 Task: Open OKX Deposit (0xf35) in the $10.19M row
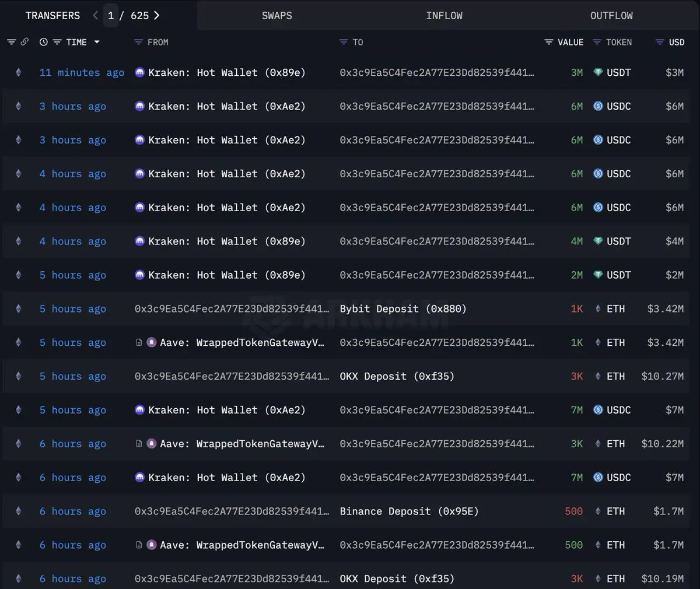pyautogui.click(x=397, y=579)
